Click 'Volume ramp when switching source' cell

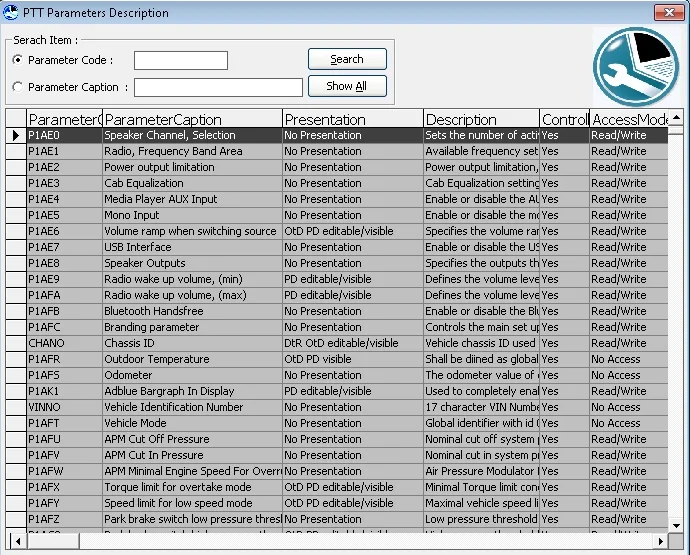click(x=192, y=231)
